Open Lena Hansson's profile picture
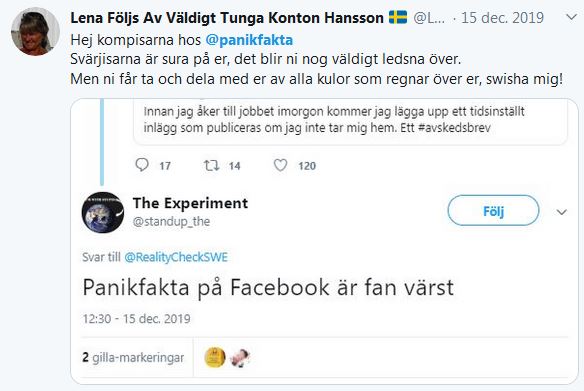The width and height of the screenshot is (584, 391). 35,32
